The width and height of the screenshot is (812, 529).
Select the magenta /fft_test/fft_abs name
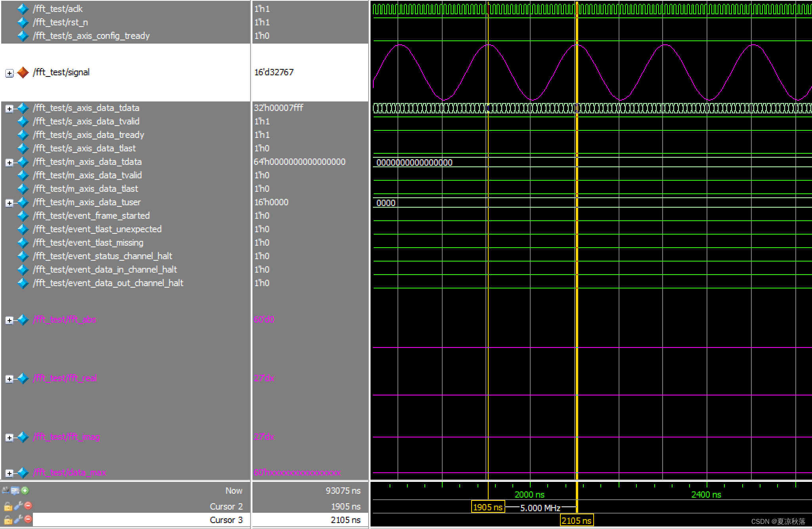[x=65, y=319]
